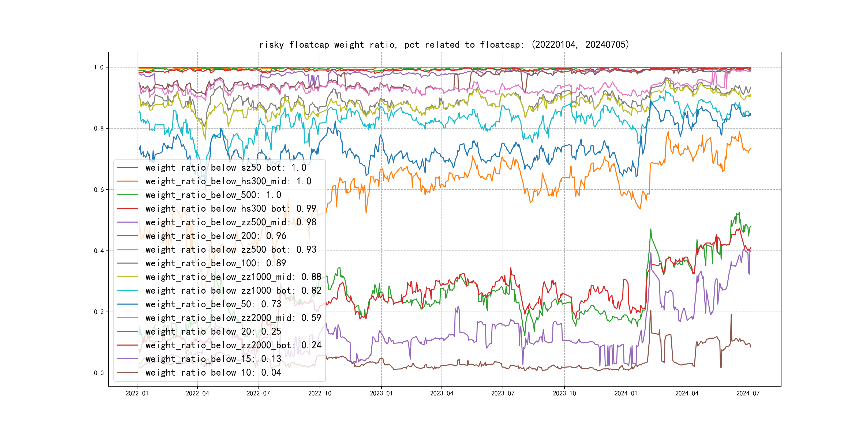Click legend label weight_ratio_below_500
This screenshot has height=434, width=868.
(213, 195)
